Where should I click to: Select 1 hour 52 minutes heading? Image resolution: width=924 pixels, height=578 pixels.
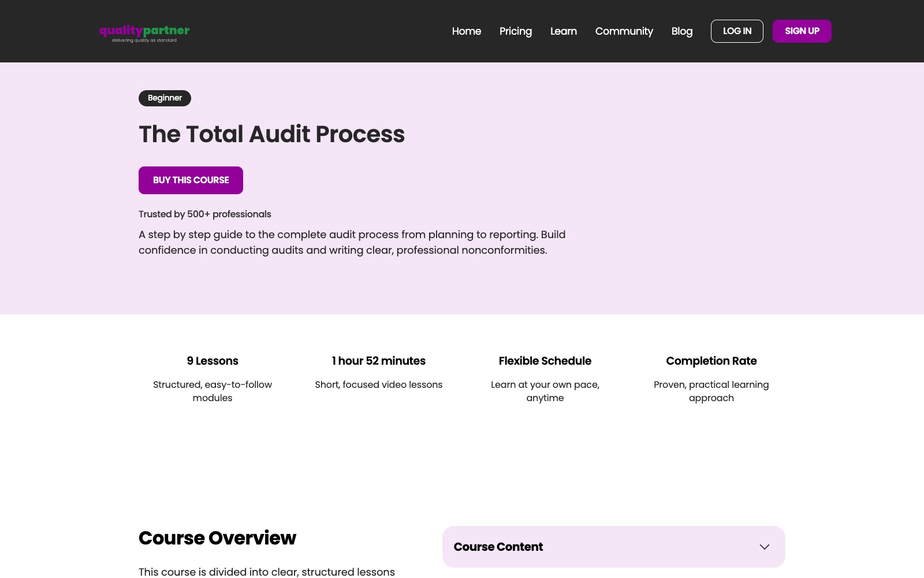click(x=379, y=361)
